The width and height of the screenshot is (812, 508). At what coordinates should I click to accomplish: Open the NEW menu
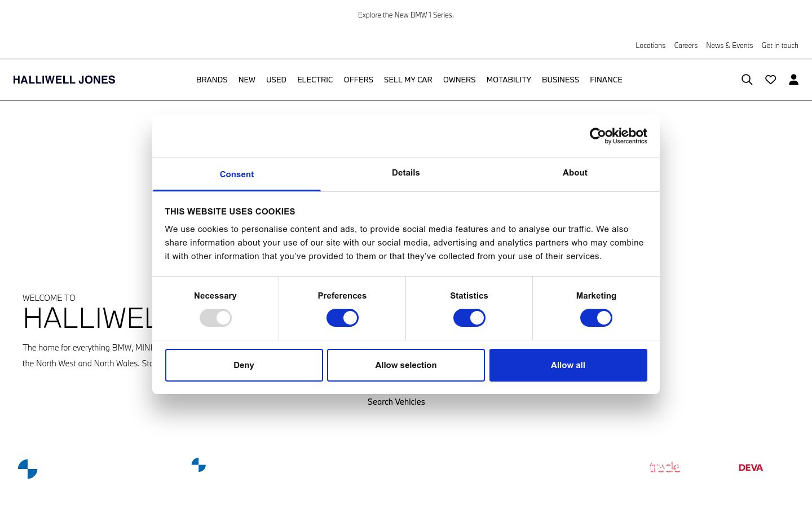pyautogui.click(x=247, y=80)
